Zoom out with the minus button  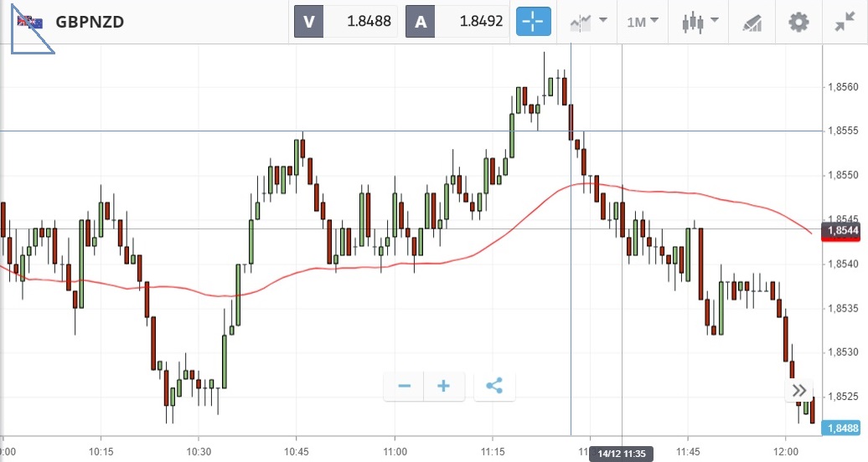pos(405,386)
